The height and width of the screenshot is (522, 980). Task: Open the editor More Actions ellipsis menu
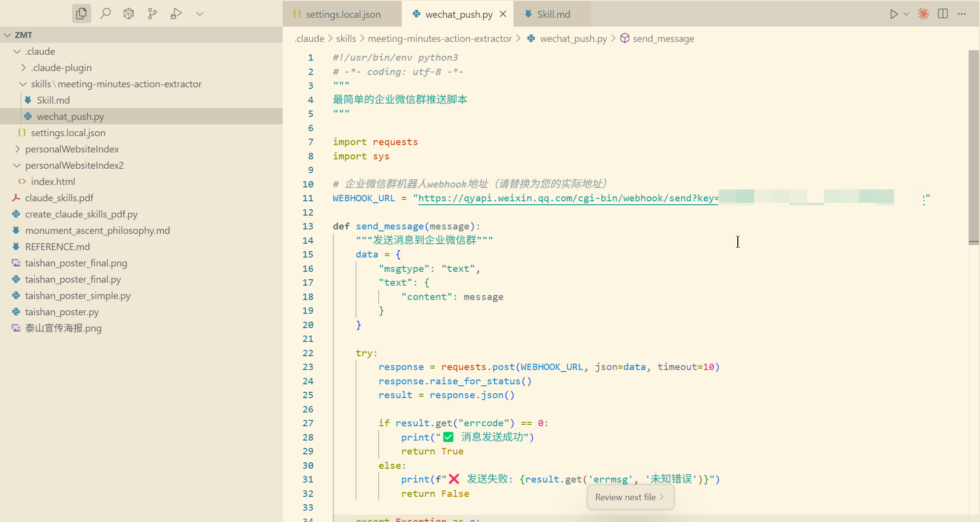click(x=962, y=14)
